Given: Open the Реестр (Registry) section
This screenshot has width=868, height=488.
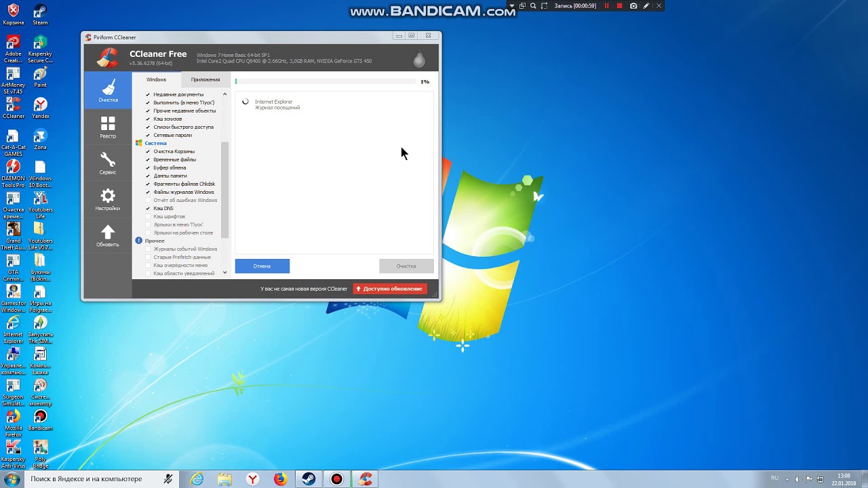Looking at the screenshot, I should [x=108, y=127].
